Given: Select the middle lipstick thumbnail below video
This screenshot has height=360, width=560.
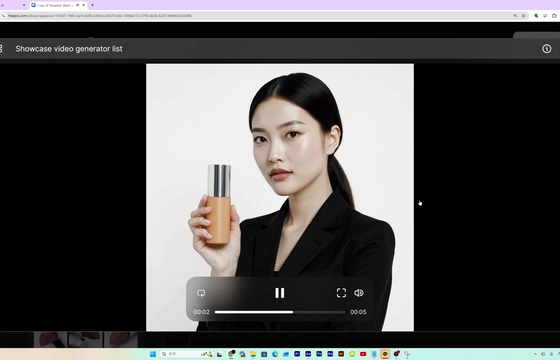Looking at the screenshot, I should click(x=85, y=339).
